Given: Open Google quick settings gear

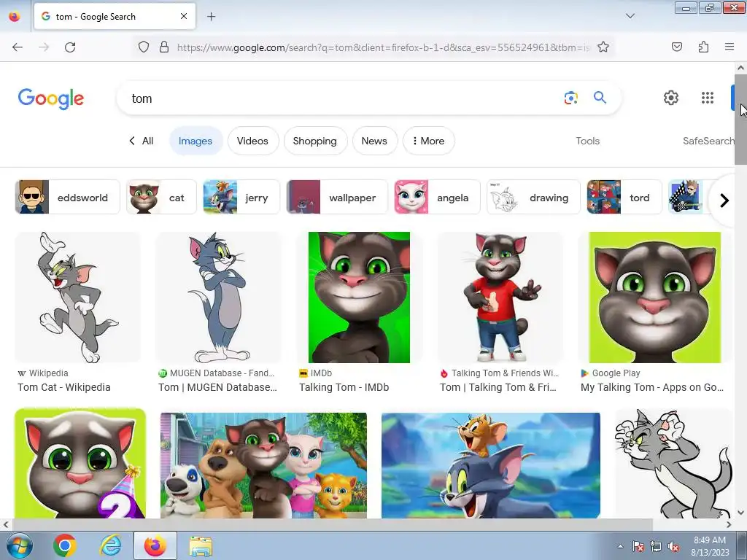Looking at the screenshot, I should [671, 98].
